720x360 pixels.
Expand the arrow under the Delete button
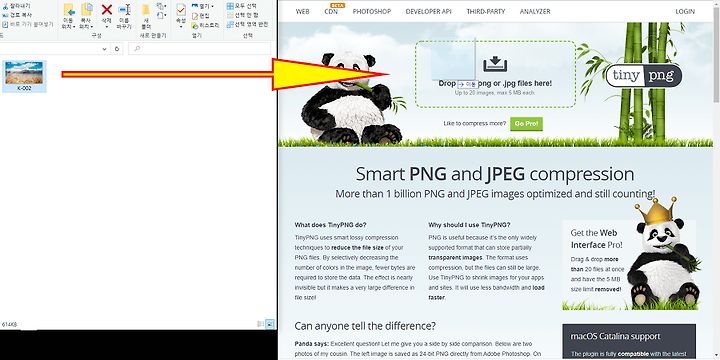[x=107, y=27]
